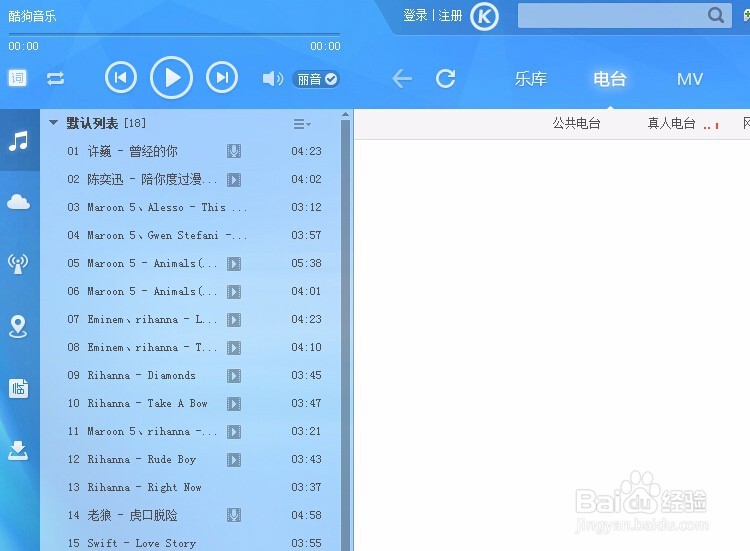Open local music list sidebar icon

[19, 141]
